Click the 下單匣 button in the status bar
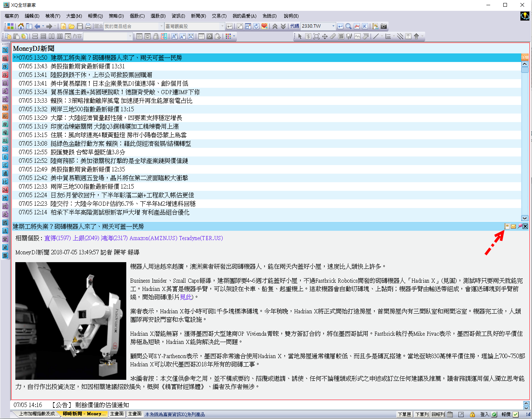Screen dimensions: 532x419 [x=404, y=414]
